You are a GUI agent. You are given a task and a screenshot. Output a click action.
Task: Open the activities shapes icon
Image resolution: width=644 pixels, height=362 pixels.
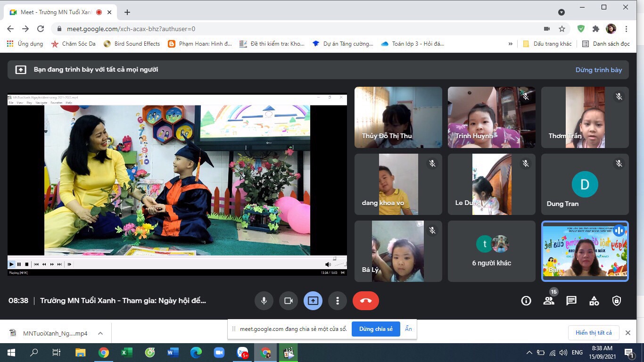click(594, 301)
